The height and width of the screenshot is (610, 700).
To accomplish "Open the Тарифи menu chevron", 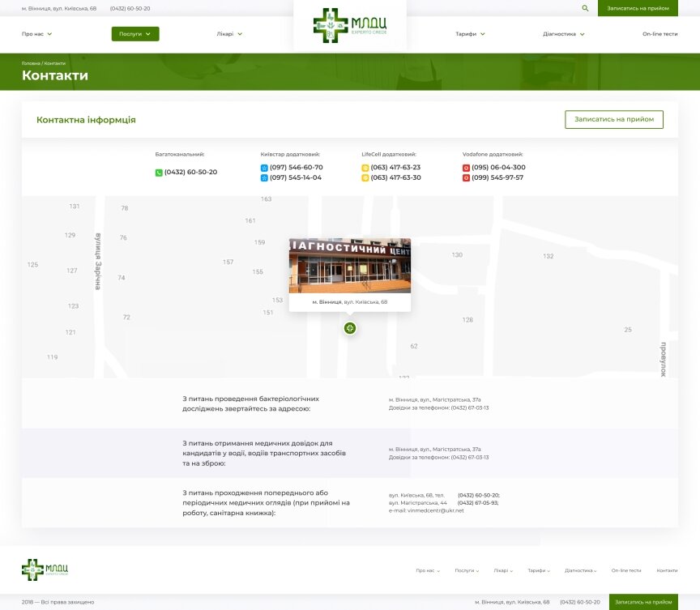I will (483, 34).
